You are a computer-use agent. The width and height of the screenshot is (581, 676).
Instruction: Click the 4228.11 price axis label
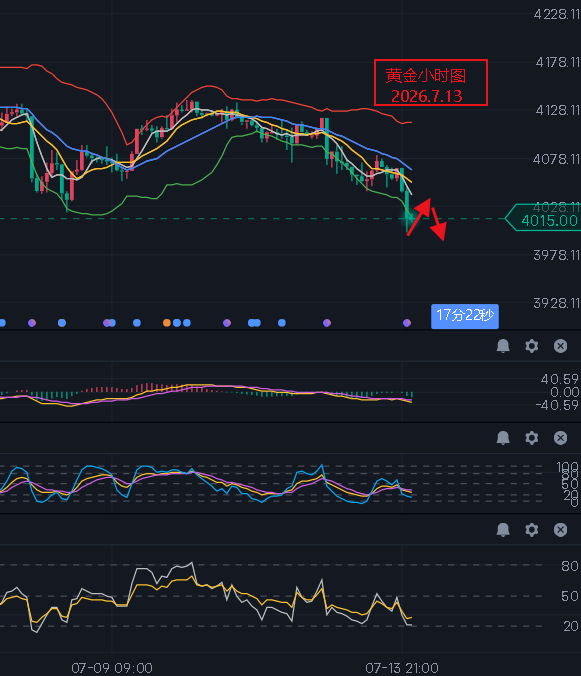point(557,14)
